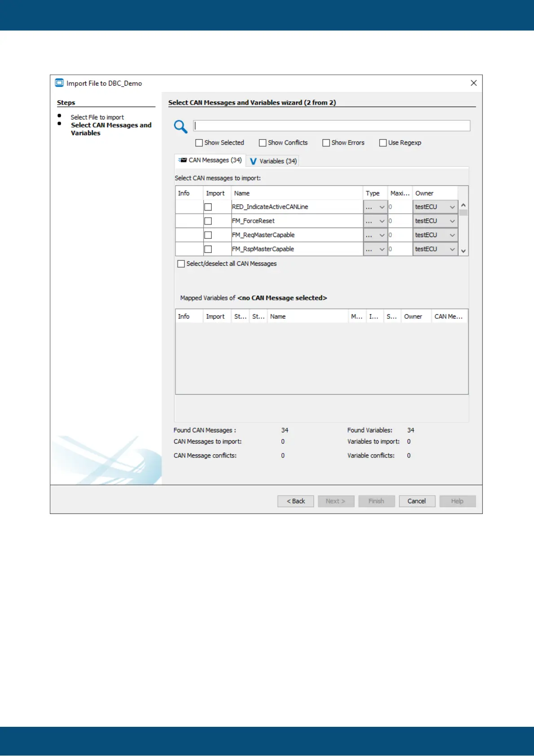This screenshot has height=756, width=534.
Task: Close the Import File dialog
Action: 473,83
